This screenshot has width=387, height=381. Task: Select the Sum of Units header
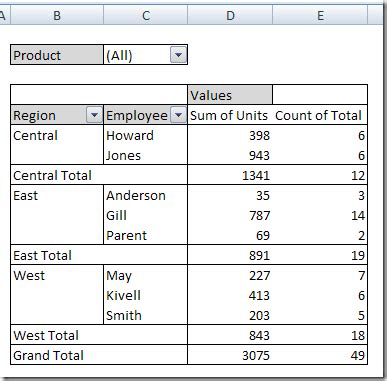pyautogui.click(x=230, y=115)
